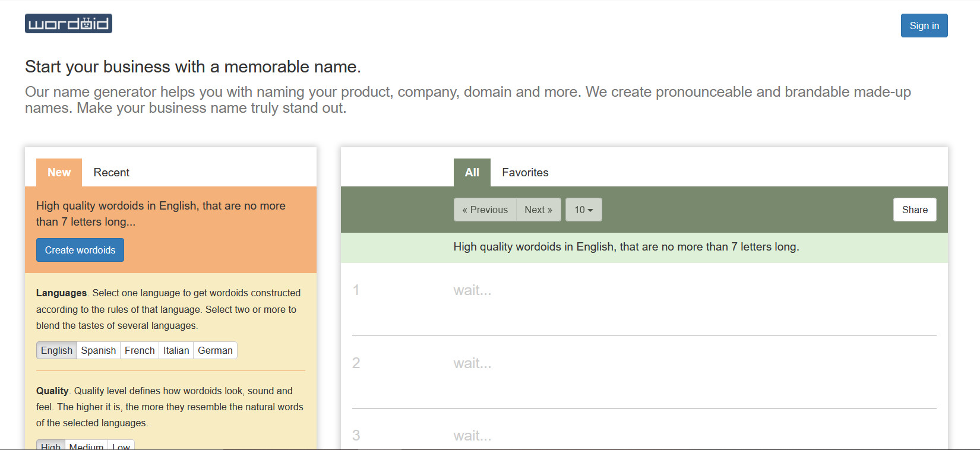The height and width of the screenshot is (450, 980).
Task: Click the wordoid logo
Action: [x=68, y=24]
